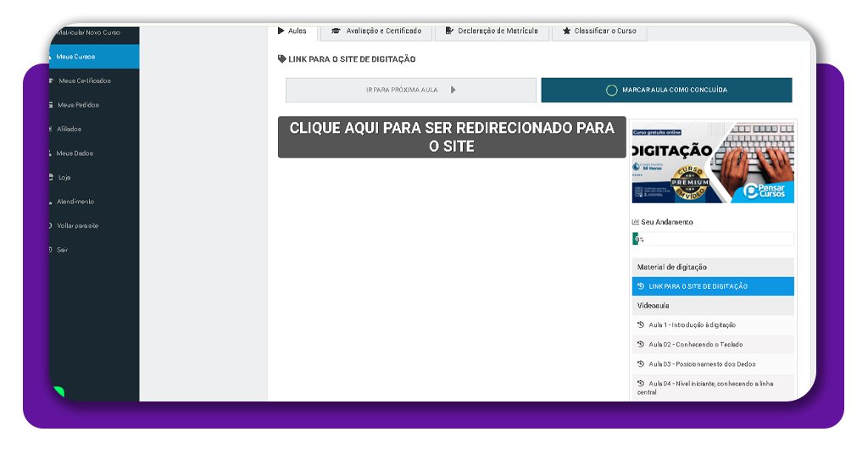Click history icon next to Aula 04

641,383
